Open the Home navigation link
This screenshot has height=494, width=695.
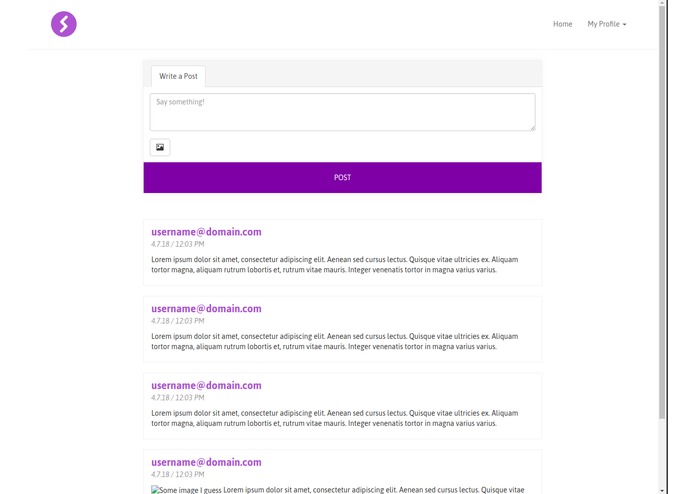(x=562, y=24)
